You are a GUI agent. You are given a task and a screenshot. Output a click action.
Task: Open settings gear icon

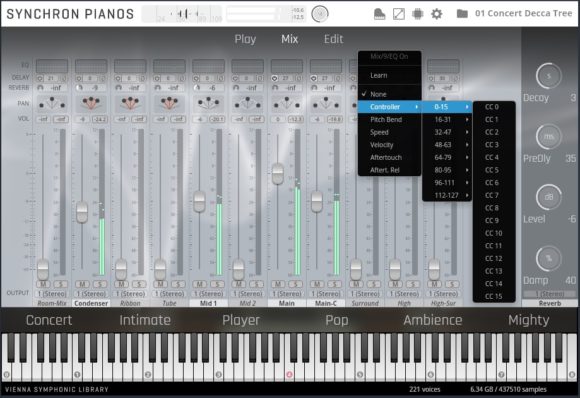coord(436,14)
